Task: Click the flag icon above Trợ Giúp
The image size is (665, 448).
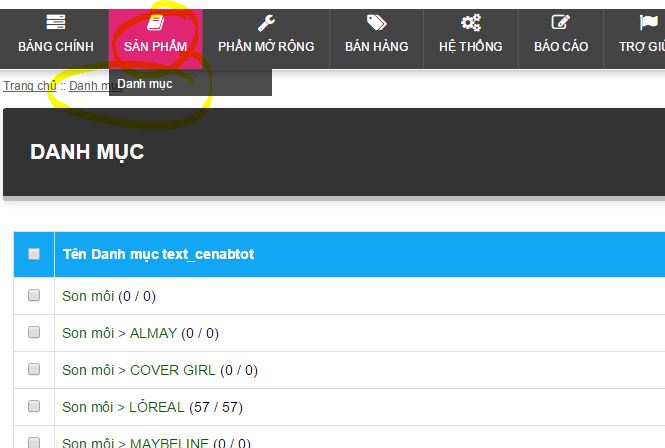Action: tap(648, 23)
